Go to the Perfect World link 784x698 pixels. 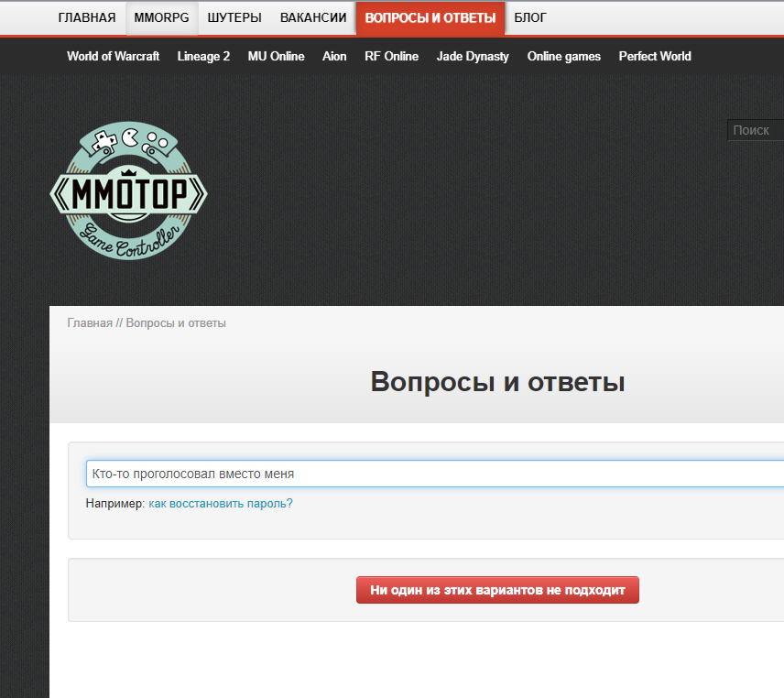pos(655,56)
